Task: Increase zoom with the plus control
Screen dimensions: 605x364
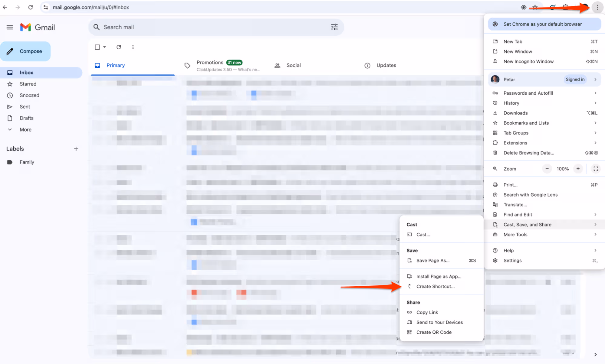Action: click(x=578, y=169)
